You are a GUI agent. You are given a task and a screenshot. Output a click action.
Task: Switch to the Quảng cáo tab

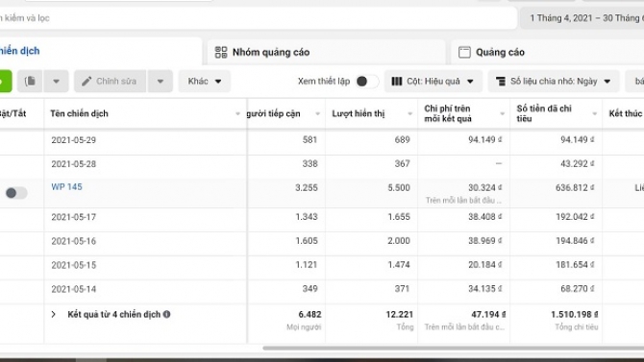(547, 52)
